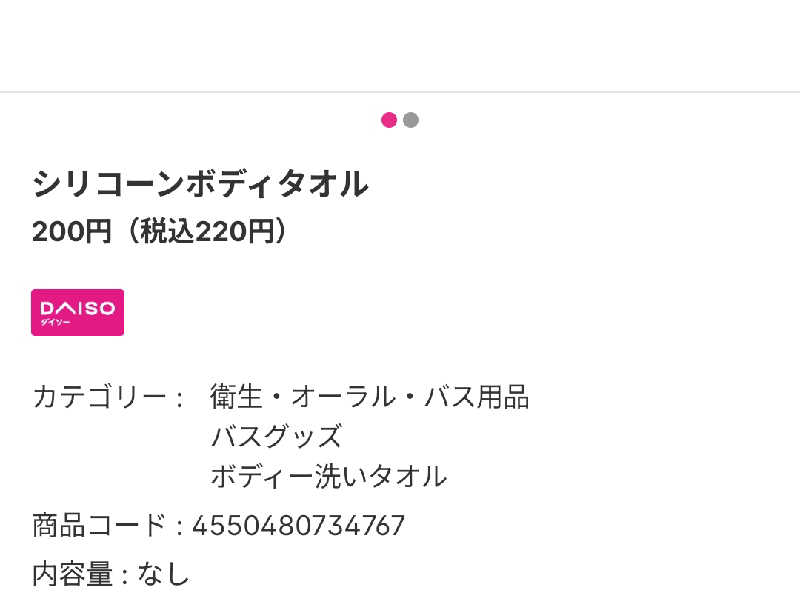The height and width of the screenshot is (600, 800).
Task: Select the 200円 base price text
Action: (x=71, y=232)
